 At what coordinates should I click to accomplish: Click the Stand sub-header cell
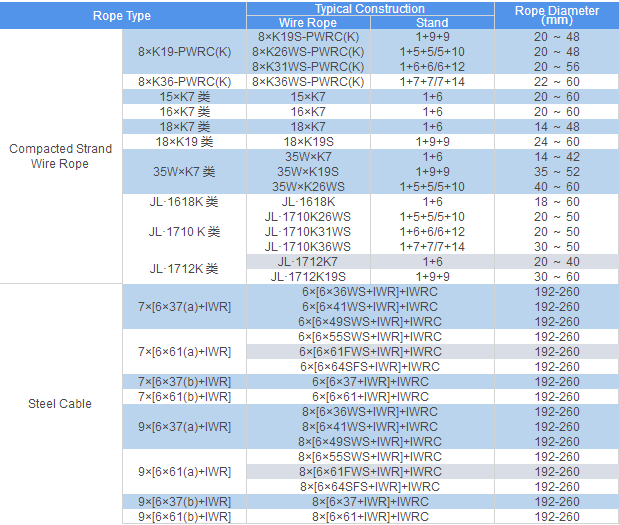coord(432,23)
